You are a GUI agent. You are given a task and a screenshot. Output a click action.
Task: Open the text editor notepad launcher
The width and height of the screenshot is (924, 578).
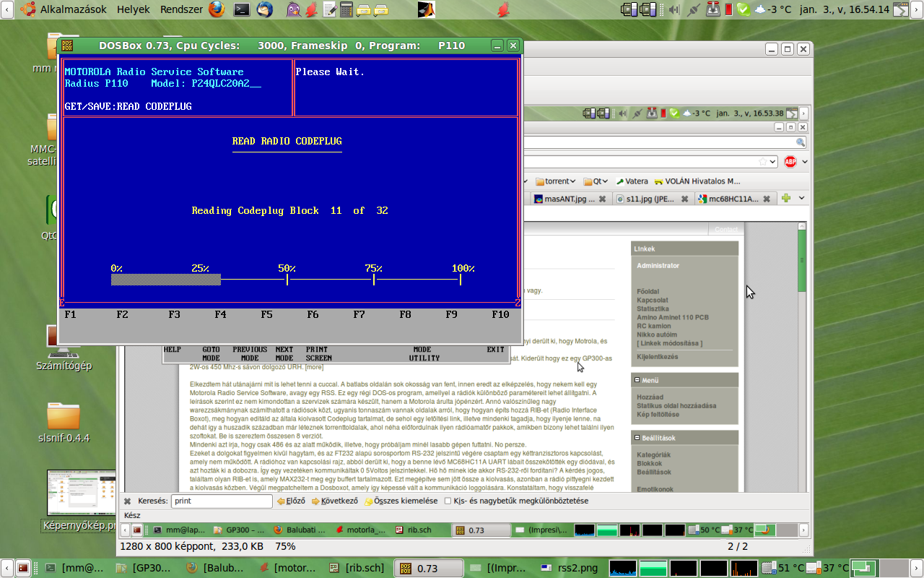(329, 9)
